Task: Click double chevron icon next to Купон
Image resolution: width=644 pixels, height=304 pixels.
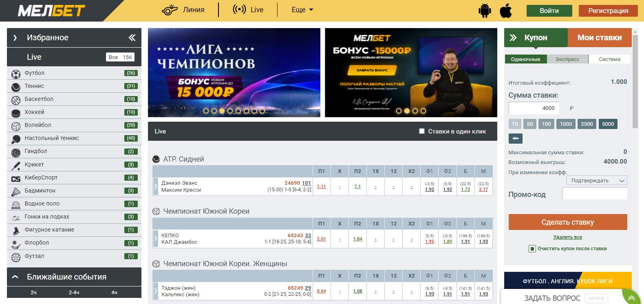Action: [513, 37]
